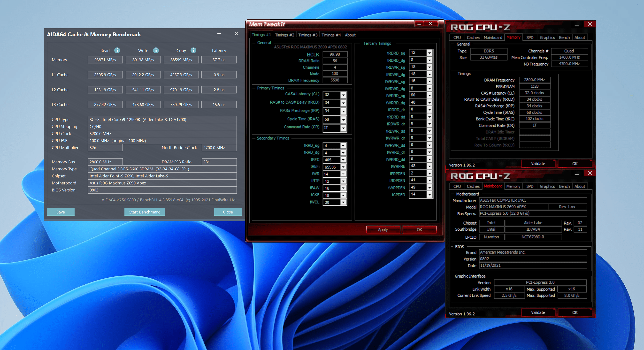This screenshot has height=350, width=644.
Task: Click the NB Frequency 4700.0 MHz value
Action: tap(569, 64)
